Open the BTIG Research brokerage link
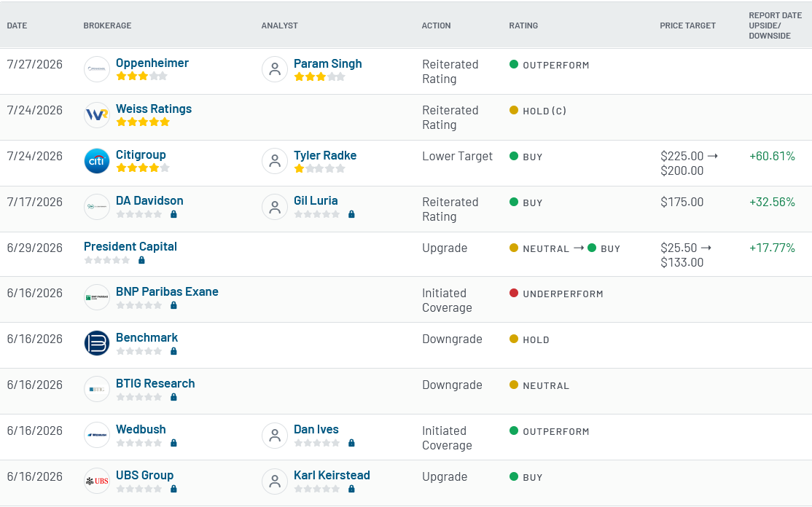 [155, 383]
